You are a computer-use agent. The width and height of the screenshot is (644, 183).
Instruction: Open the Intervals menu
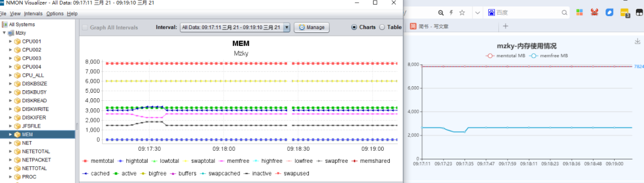pos(33,14)
